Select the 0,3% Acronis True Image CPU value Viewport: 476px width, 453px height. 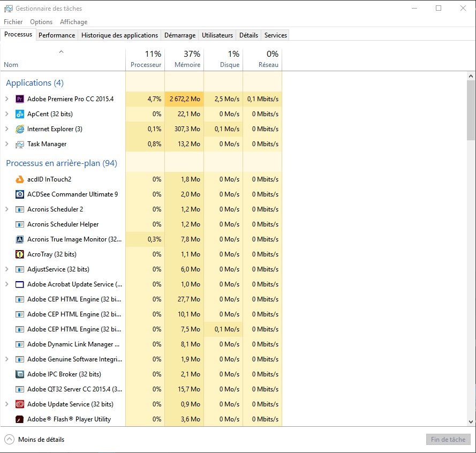click(x=145, y=239)
